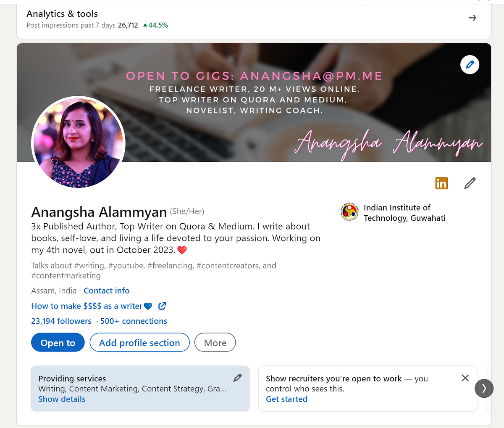Dismiss the open to work card
This screenshot has height=428, width=504.
point(465,378)
